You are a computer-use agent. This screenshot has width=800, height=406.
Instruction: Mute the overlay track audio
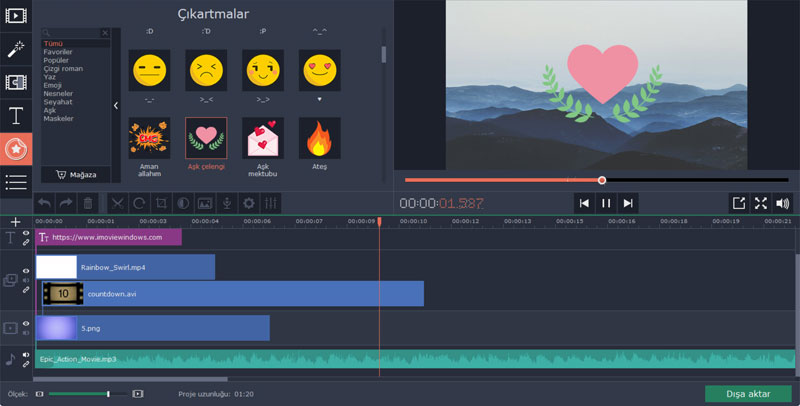coord(26,280)
